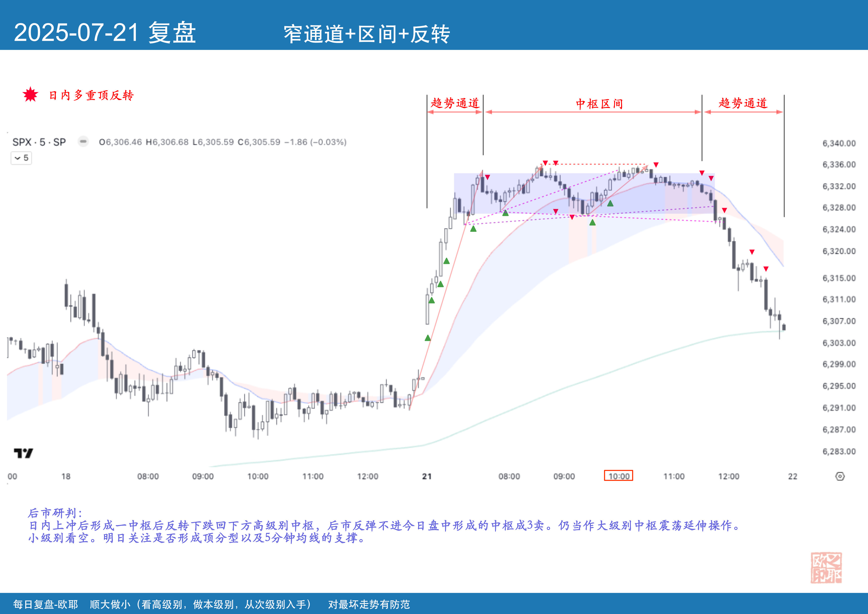Image resolution: width=868 pixels, height=614 pixels.
Task: Click the 2025-07-21 复盘 title
Action: 105,32
